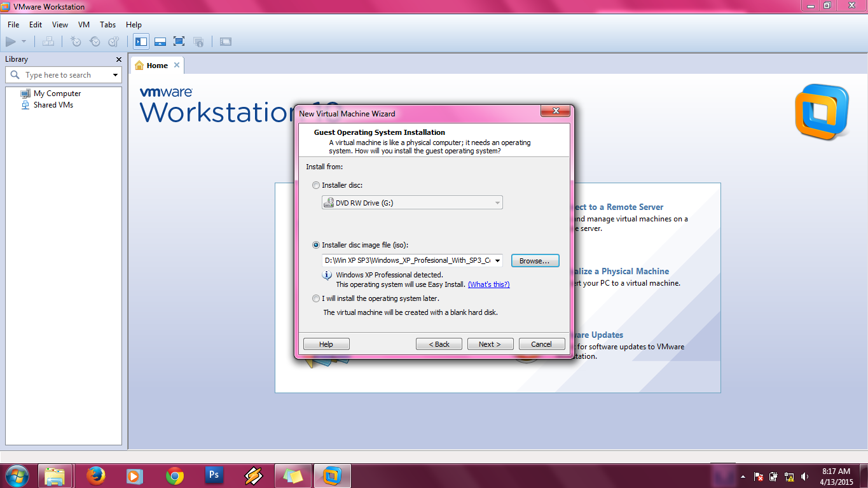Open the Edit menu
This screenshot has width=868, height=488.
36,25
